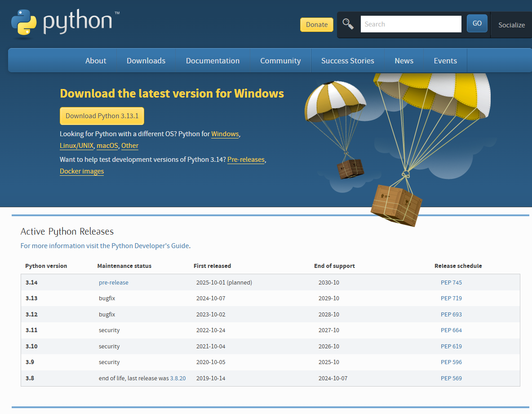Open the Success Stories menu
532x414 pixels.
[x=347, y=61]
